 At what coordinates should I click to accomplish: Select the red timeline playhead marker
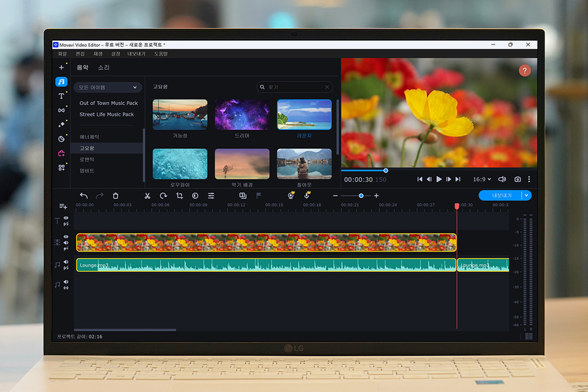click(457, 206)
